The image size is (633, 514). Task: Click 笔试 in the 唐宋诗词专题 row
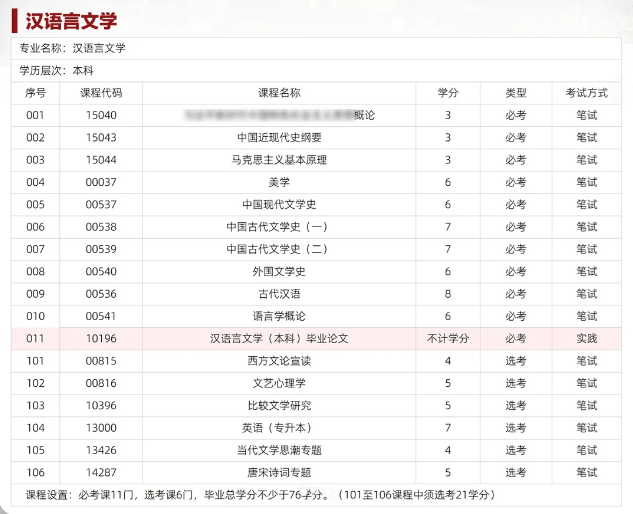tap(587, 472)
